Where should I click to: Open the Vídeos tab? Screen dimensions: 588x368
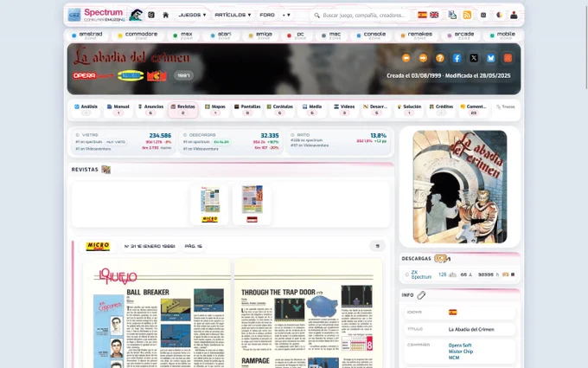click(344, 110)
